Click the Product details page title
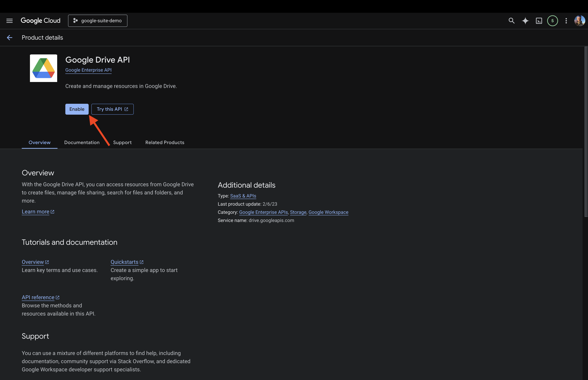The width and height of the screenshot is (588, 380). coord(42,37)
